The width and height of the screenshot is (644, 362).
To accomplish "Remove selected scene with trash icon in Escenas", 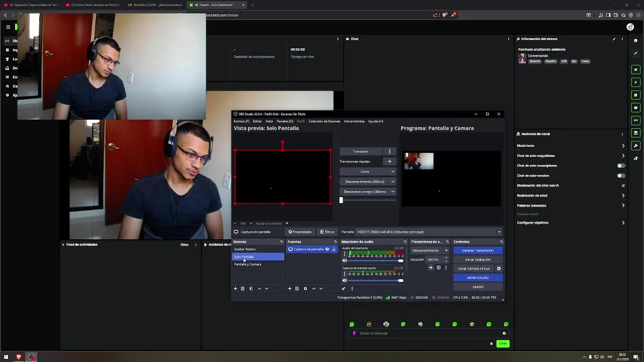I will click(x=243, y=289).
